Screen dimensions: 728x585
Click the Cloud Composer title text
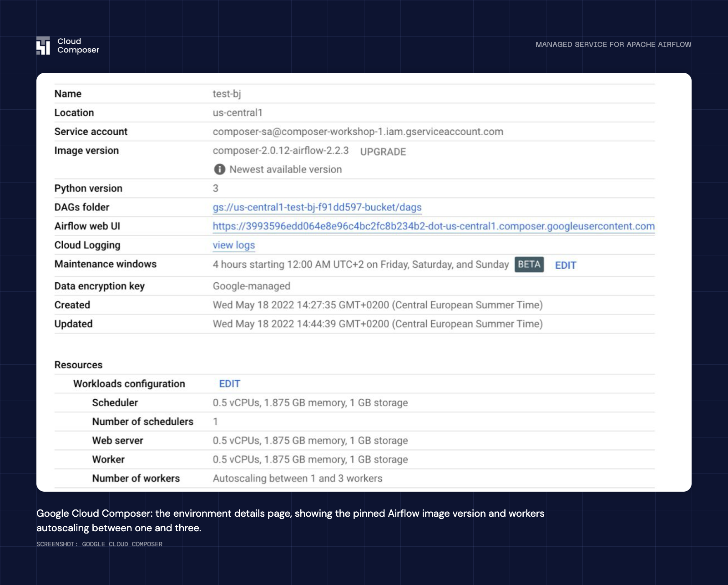[x=78, y=46]
